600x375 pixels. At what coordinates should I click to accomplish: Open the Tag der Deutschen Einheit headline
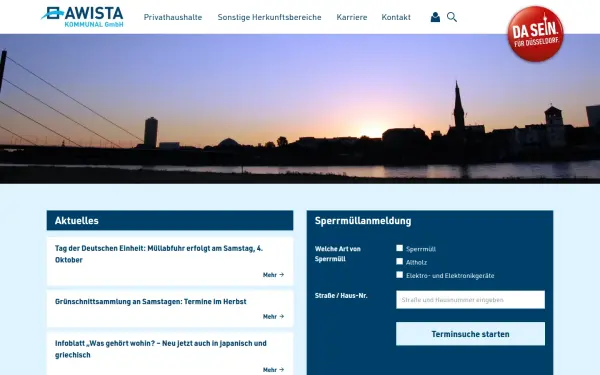pyautogui.click(x=159, y=254)
